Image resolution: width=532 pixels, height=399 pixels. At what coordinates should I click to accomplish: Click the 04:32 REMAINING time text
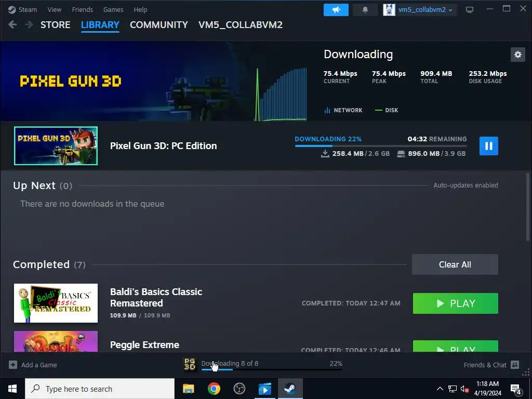tap(437, 139)
